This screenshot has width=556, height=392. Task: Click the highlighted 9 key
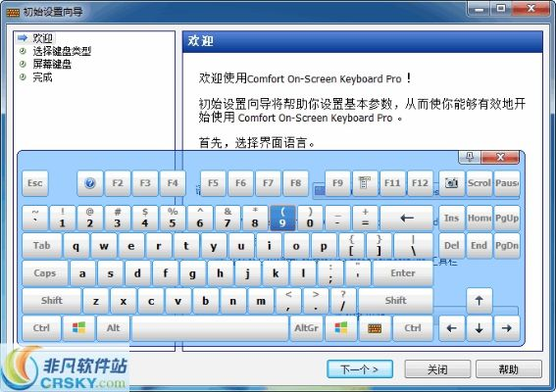(x=282, y=218)
